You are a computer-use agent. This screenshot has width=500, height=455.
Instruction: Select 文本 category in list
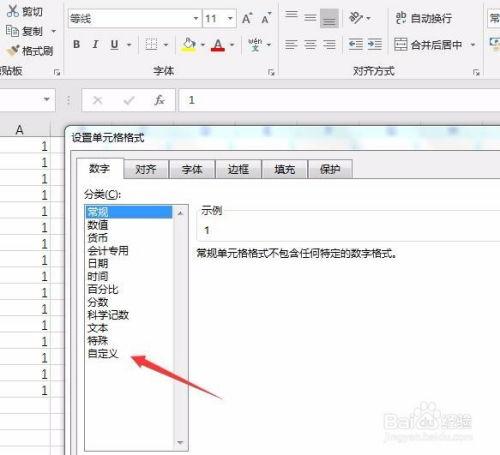tap(98, 328)
